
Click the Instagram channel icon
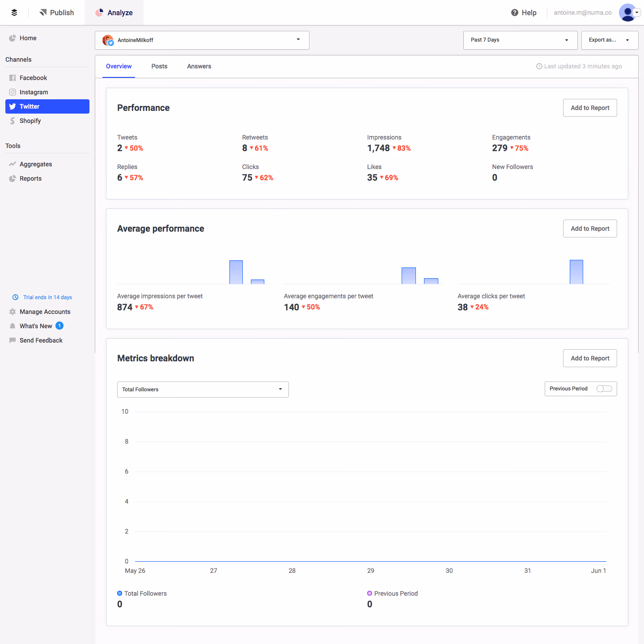click(13, 92)
